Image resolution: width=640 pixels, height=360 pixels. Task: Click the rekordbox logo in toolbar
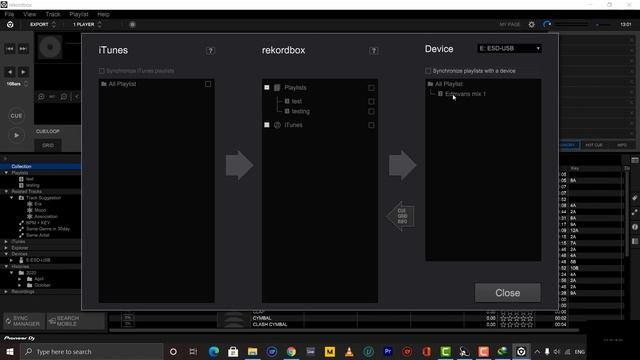(10, 24)
